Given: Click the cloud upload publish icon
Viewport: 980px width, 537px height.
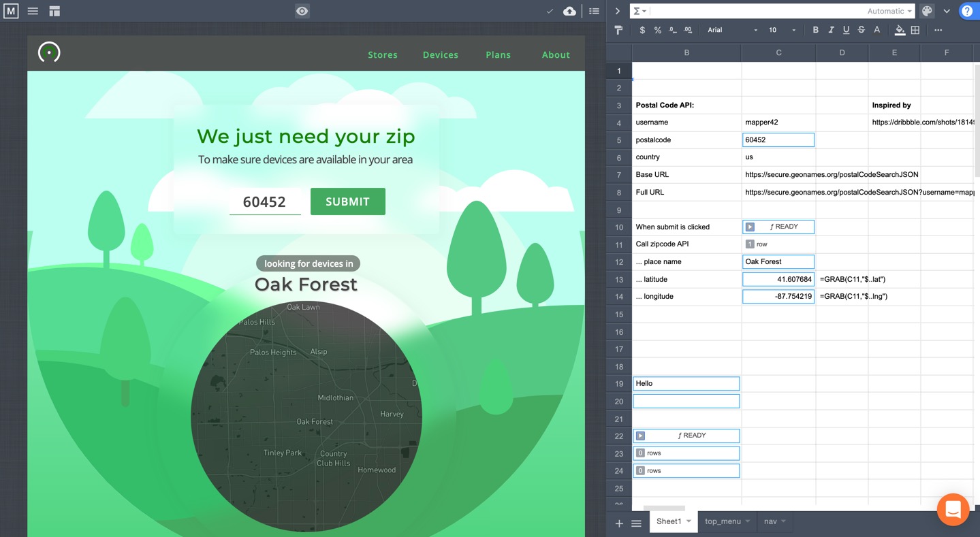Looking at the screenshot, I should tap(569, 11).
